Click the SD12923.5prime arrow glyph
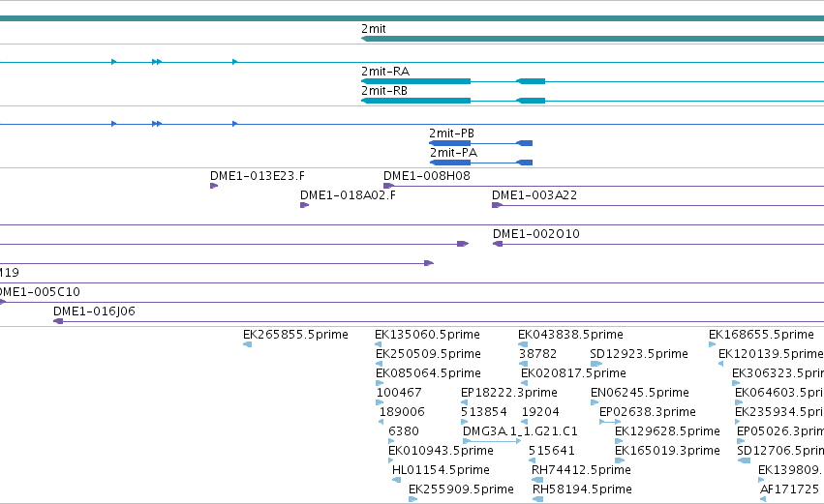Viewport: 824px width, 504px height. [596, 364]
